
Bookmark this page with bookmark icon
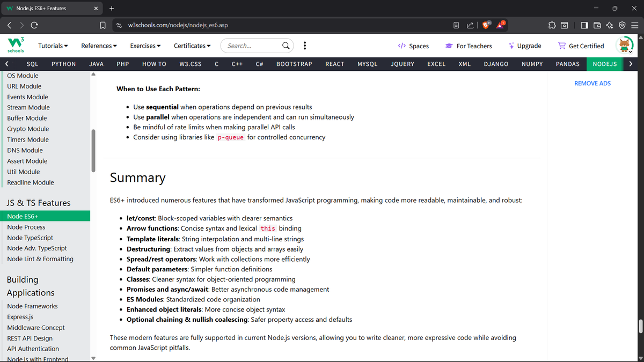pyautogui.click(x=103, y=25)
